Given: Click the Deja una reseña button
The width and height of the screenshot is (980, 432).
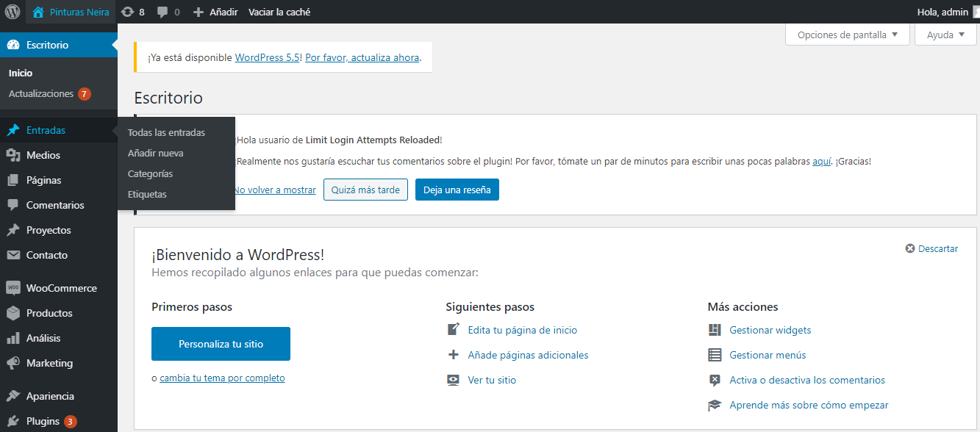Looking at the screenshot, I should (457, 190).
